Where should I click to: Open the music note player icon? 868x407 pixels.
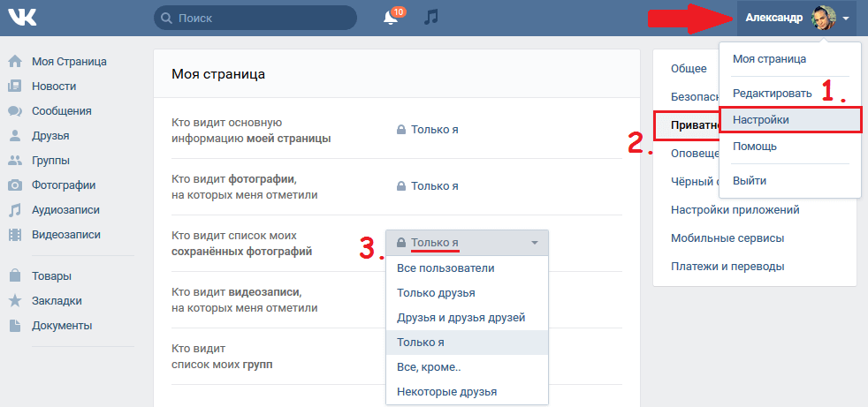(x=431, y=18)
